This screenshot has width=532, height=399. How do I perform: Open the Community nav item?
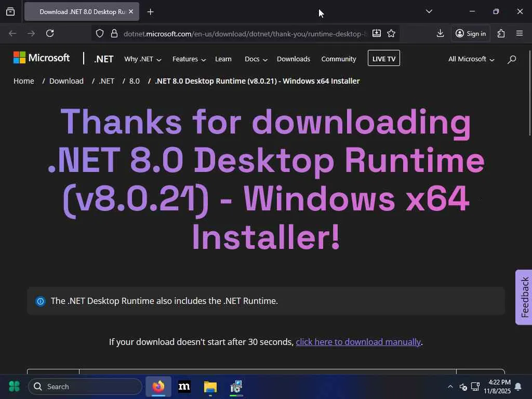(x=339, y=59)
